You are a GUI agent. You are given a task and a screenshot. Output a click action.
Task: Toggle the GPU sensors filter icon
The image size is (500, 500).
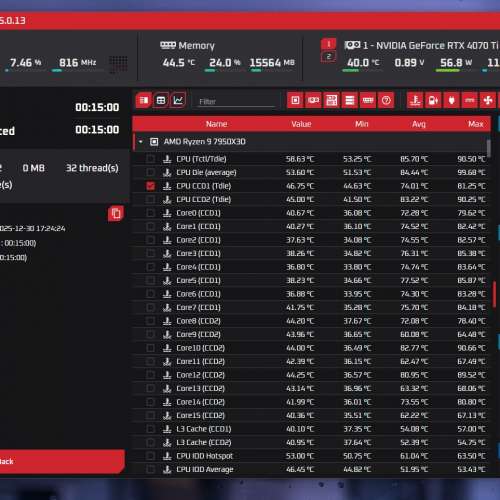pyautogui.click(x=313, y=100)
